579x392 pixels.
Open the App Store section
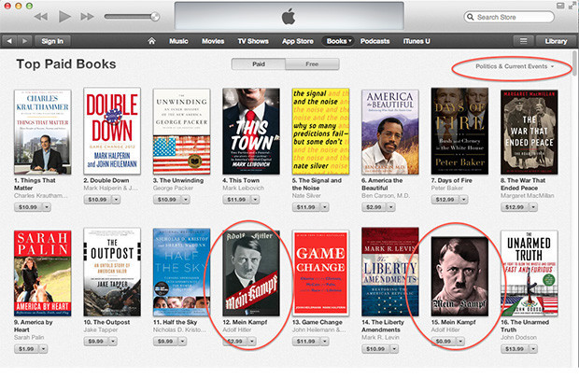298,41
